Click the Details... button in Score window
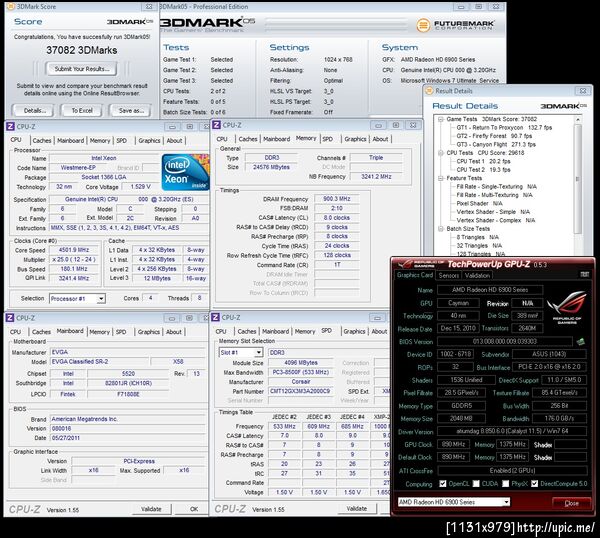Screen dimensions: 600x538 click(x=34, y=111)
